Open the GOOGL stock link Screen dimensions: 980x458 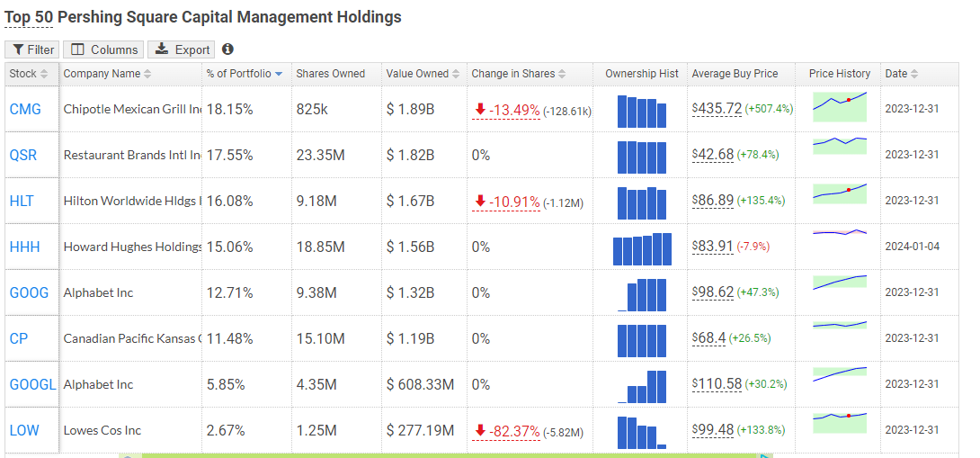[32, 384]
